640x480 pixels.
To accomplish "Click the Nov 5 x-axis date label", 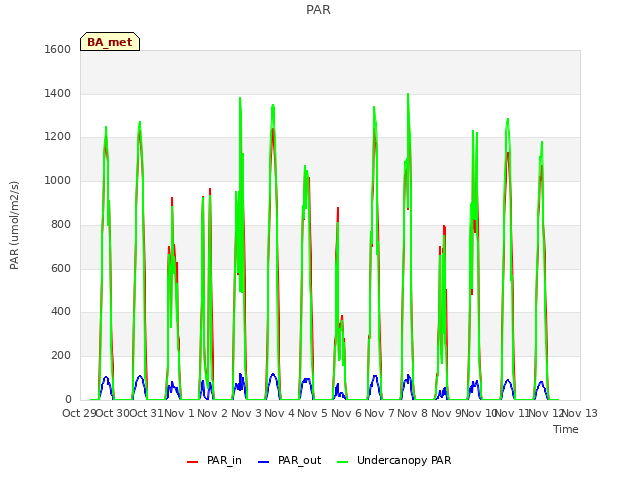I will pos(313,413).
